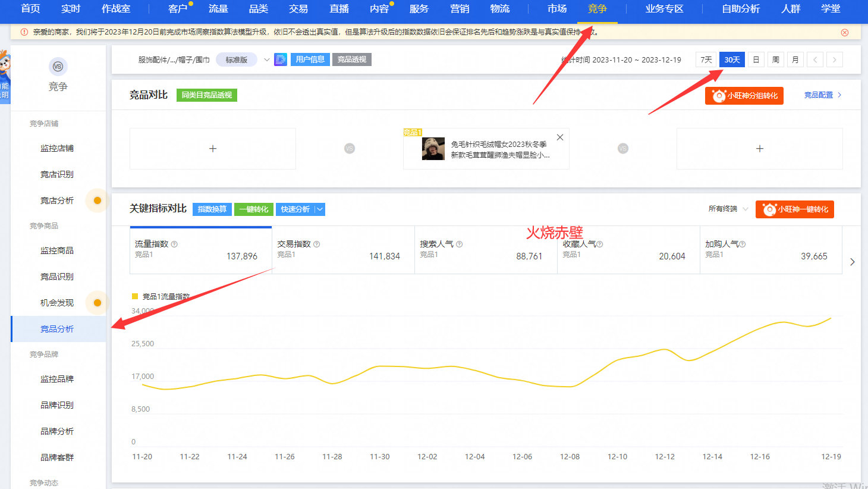Remove competitor product 1 with X
Image resolution: width=868 pixels, height=489 pixels.
(x=560, y=137)
